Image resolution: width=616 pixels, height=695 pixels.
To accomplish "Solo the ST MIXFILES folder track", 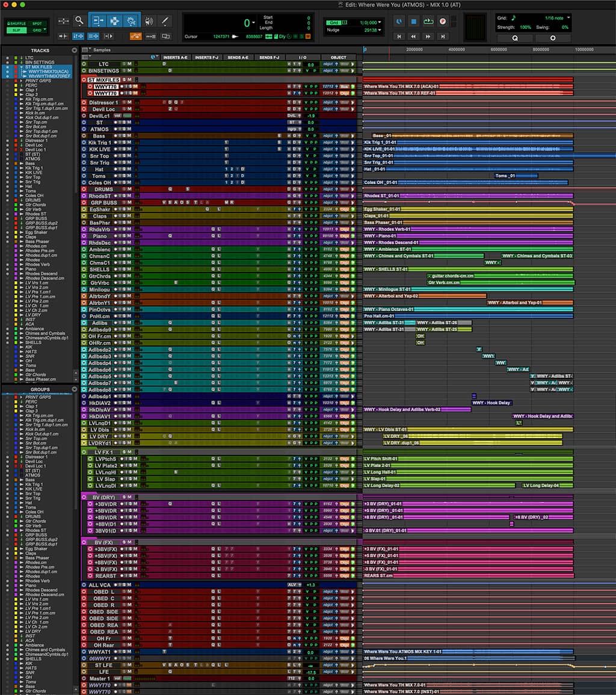I will (x=125, y=80).
